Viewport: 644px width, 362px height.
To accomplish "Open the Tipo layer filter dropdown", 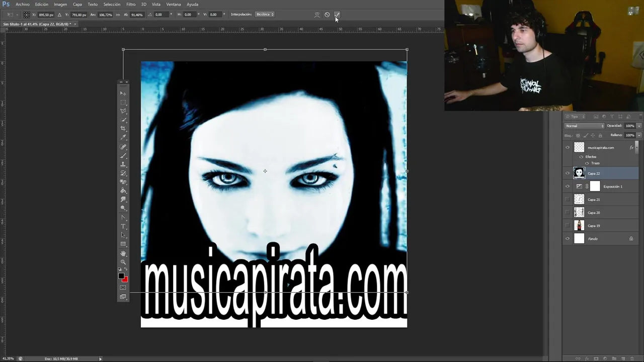I will coord(575,117).
